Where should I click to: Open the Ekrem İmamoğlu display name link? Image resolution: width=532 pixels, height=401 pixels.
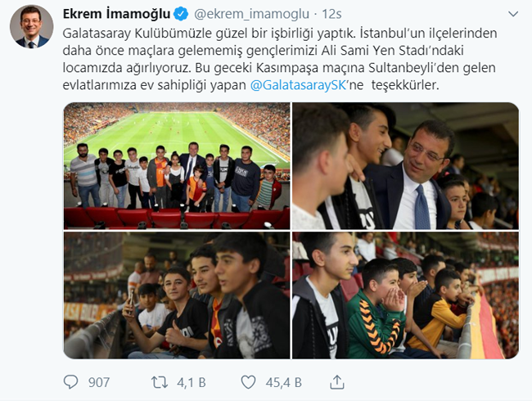click(117, 14)
